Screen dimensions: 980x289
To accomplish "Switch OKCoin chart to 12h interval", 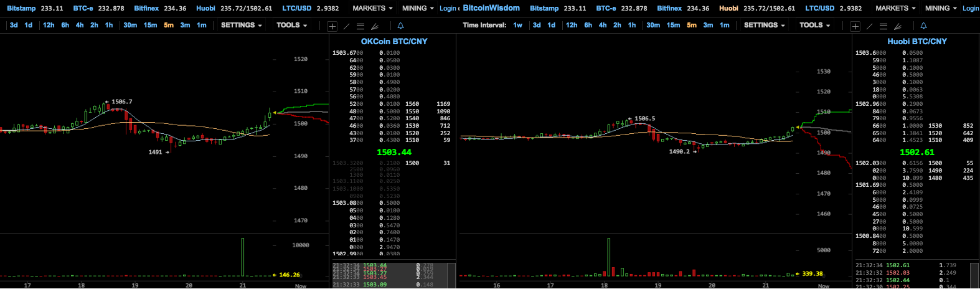I will point(49,25).
